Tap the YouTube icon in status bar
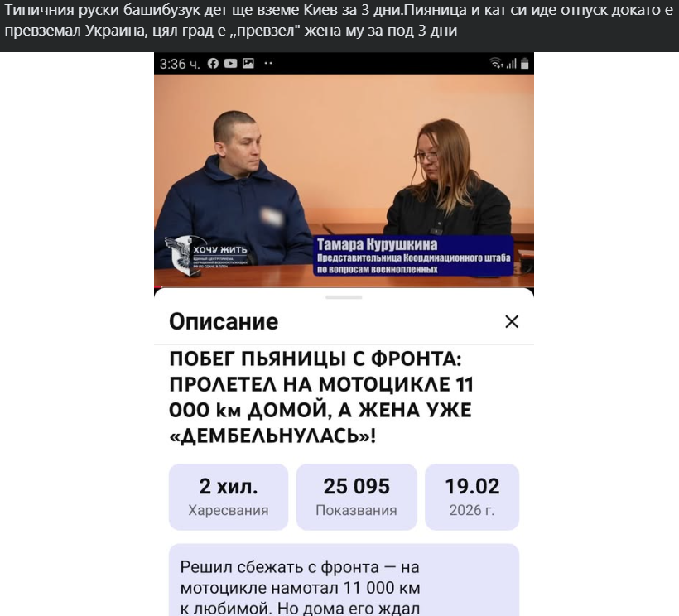The width and height of the screenshot is (679, 616). [x=230, y=64]
